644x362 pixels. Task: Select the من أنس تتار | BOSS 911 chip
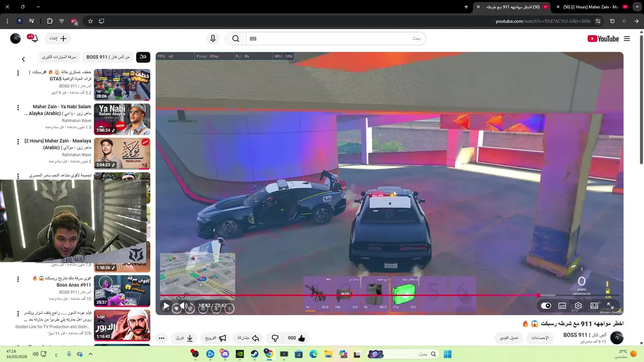(108, 57)
